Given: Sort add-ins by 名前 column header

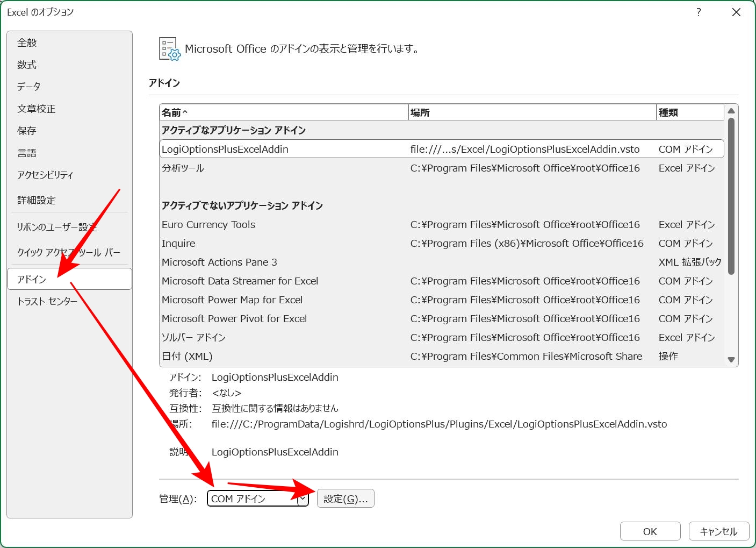Looking at the screenshot, I should pos(284,112).
